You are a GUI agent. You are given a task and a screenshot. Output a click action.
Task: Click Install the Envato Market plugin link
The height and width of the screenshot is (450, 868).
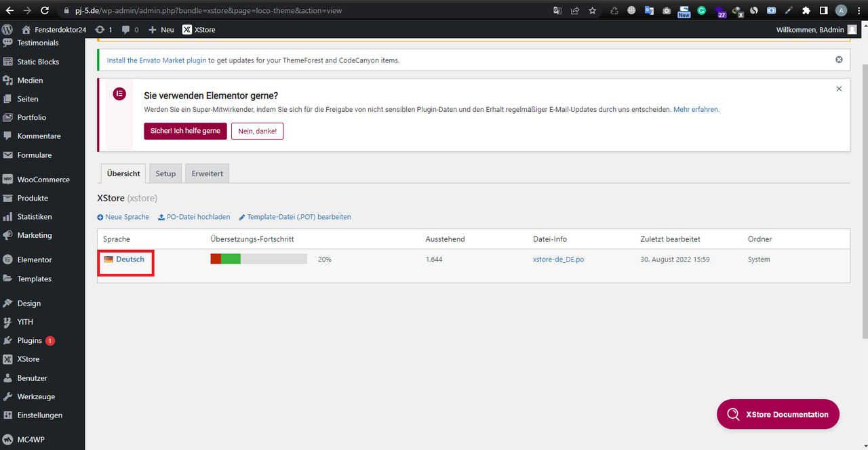[x=157, y=60]
